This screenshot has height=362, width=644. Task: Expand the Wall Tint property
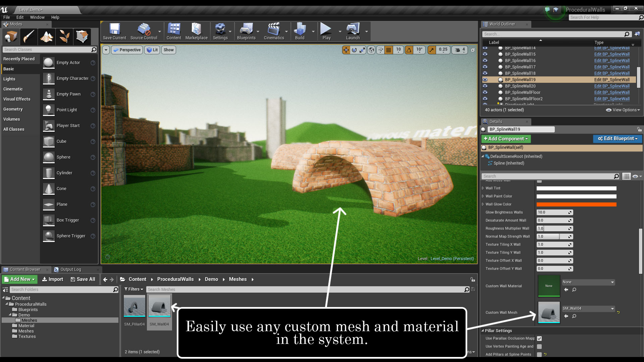coord(483,188)
